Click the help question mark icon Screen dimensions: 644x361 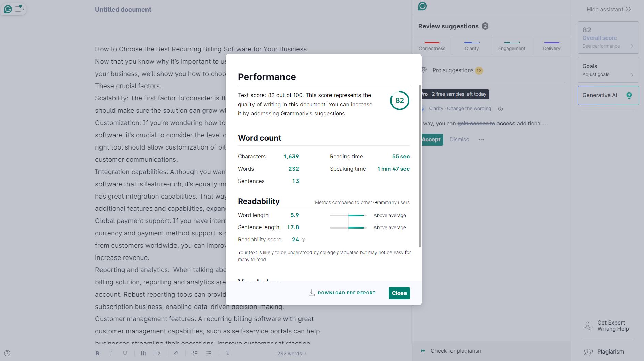pos(7,353)
